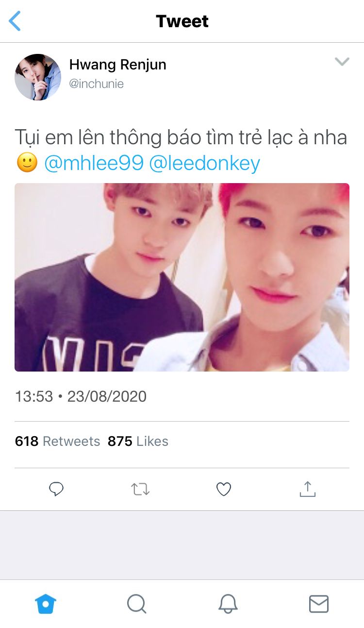
Task: Tap the @inchunie username handle
Action: pyautogui.click(x=96, y=84)
